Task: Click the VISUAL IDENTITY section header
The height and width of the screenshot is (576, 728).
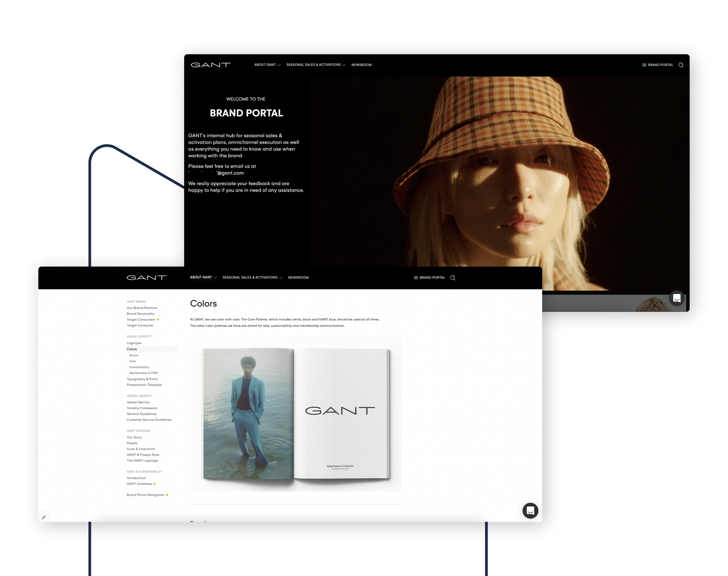Action: tap(139, 336)
